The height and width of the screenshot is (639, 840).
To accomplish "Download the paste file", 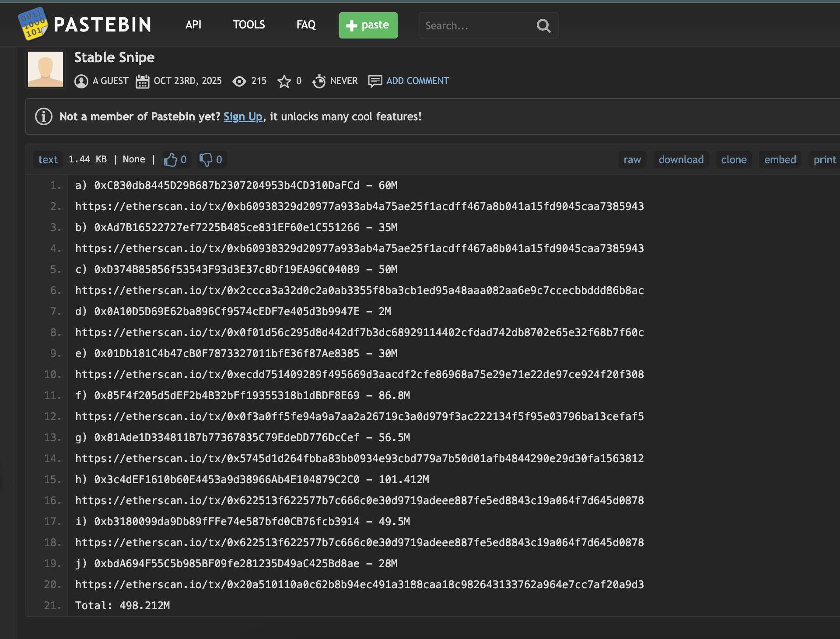I will 681,160.
